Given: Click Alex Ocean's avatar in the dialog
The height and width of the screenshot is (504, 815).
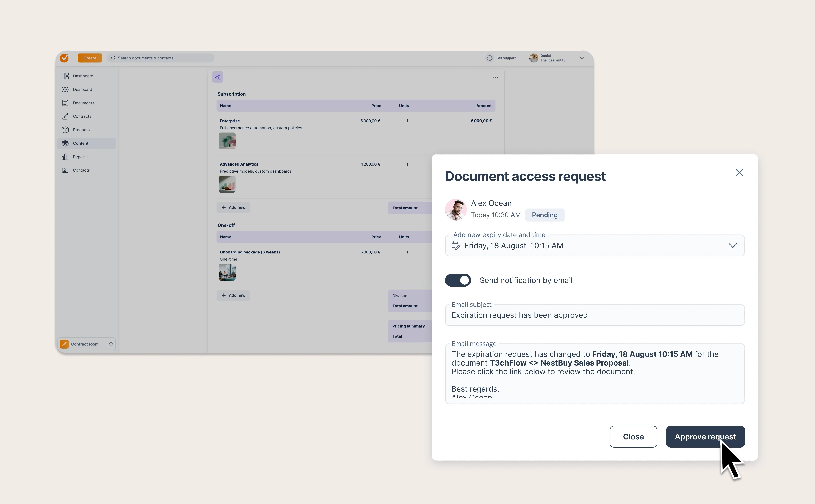Looking at the screenshot, I should coord(456,210).
